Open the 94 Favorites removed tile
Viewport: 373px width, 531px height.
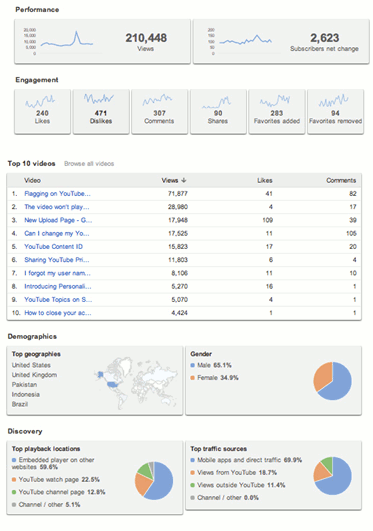pos(335,112)
